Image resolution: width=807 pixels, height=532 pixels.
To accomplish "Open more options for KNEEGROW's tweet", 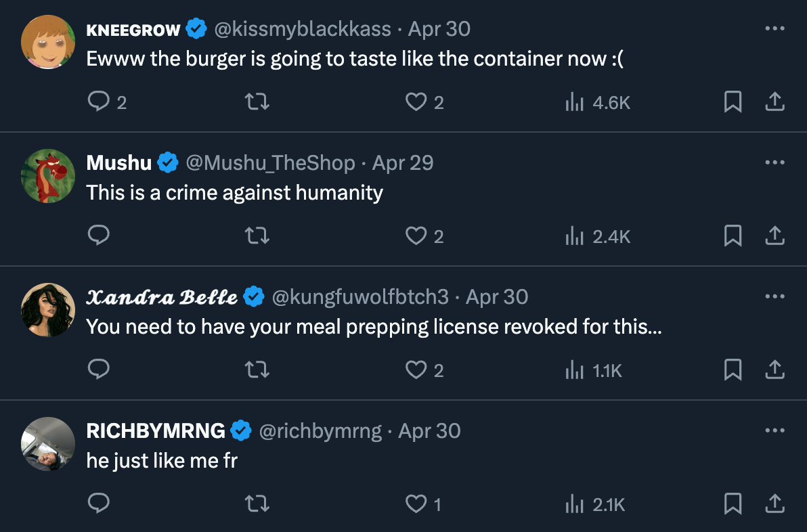I will point(775,29).
